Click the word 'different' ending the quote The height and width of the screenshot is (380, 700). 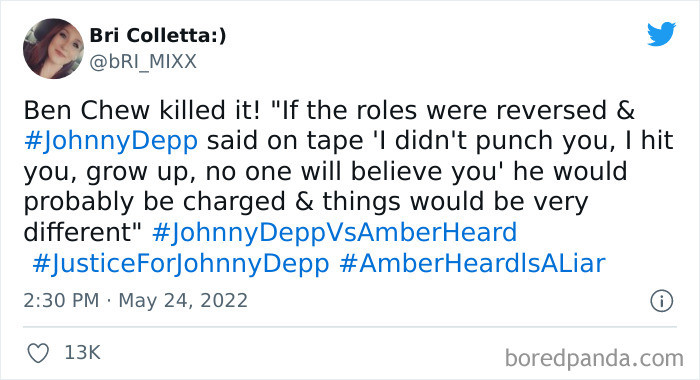79,232
